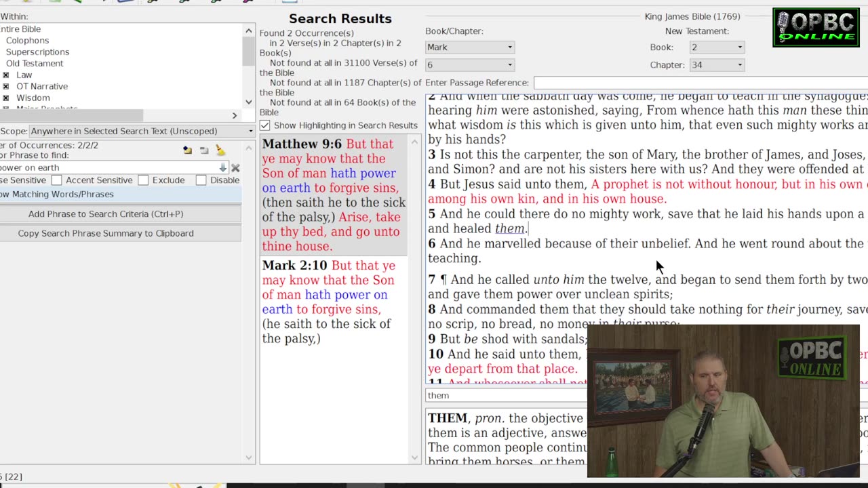
Task: Open the chapter 6 dropdown under Book/Chapter
Action: [x=470, y=64]
